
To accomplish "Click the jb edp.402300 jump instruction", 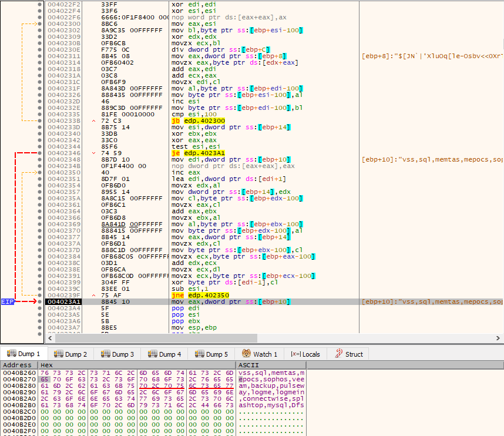I will tap(198, 120).
